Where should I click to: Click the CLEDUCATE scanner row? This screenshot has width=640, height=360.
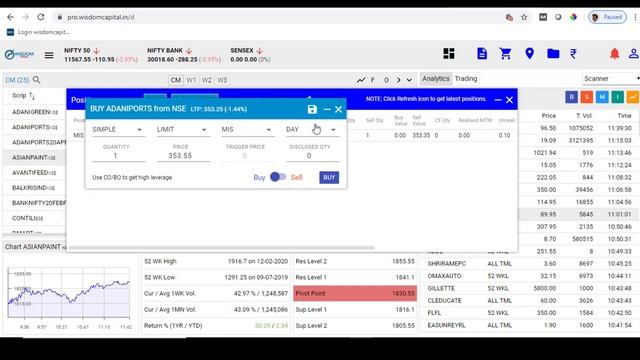530,300
